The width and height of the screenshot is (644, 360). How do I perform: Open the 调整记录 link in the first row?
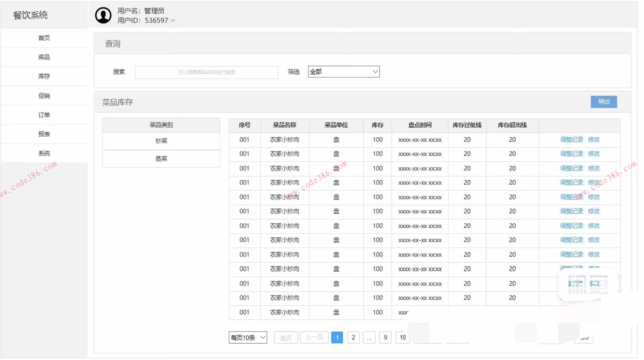(571, 140)
